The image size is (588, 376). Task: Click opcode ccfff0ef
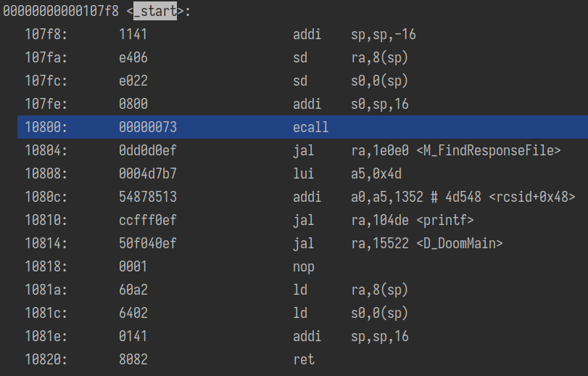click(148, 220)
